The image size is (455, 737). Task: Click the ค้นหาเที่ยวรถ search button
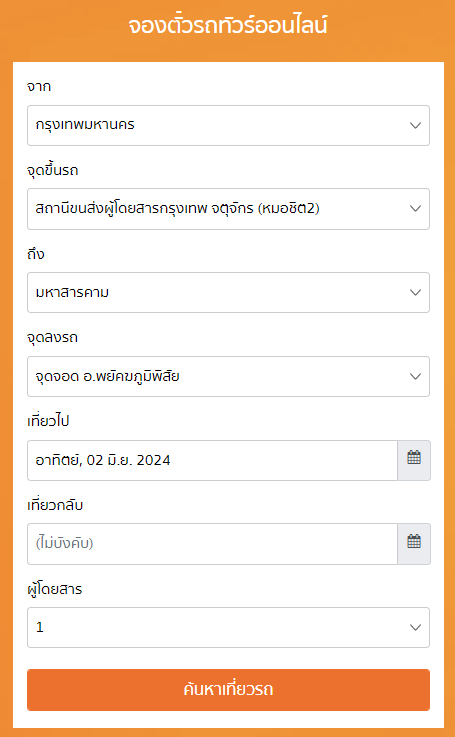coord(228,690)
